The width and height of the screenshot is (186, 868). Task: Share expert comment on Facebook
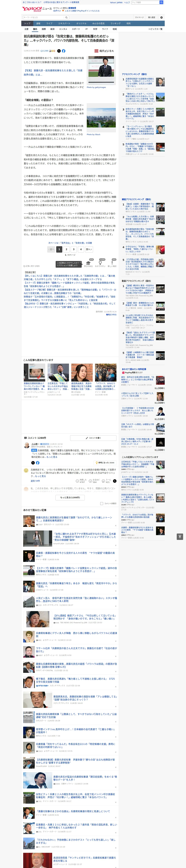point(38,463)
